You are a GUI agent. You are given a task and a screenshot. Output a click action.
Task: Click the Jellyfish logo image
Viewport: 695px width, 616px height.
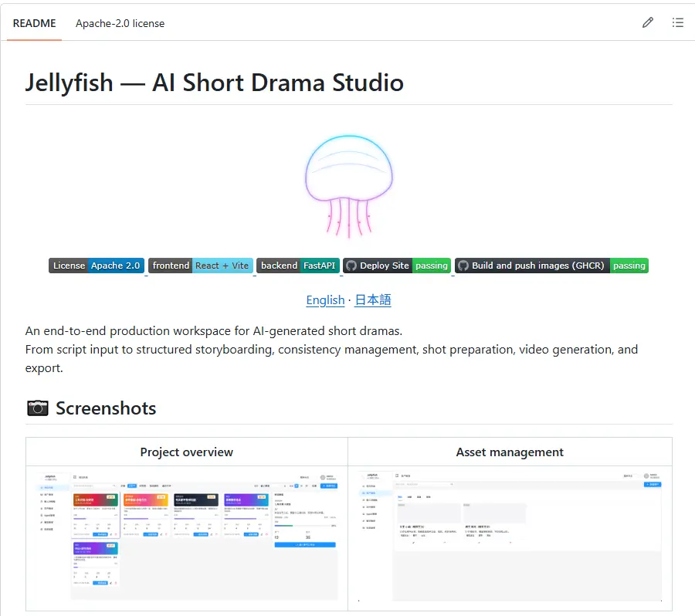pos(349,187)
